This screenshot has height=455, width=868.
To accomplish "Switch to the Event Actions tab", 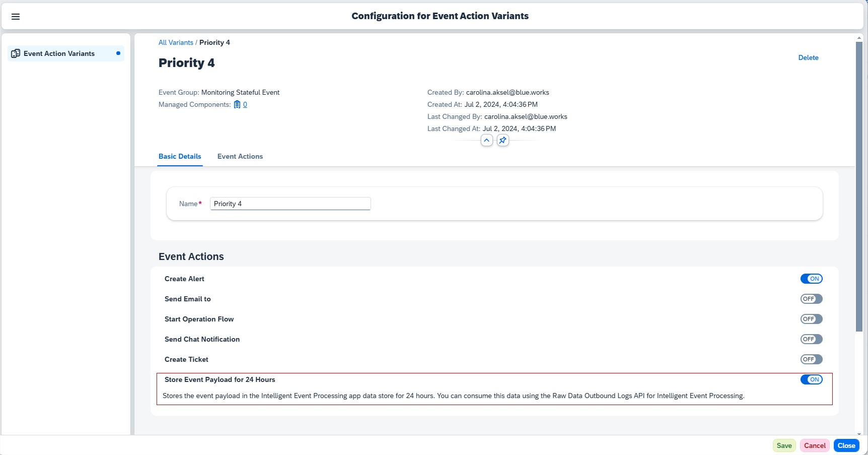I will point(240,157).
